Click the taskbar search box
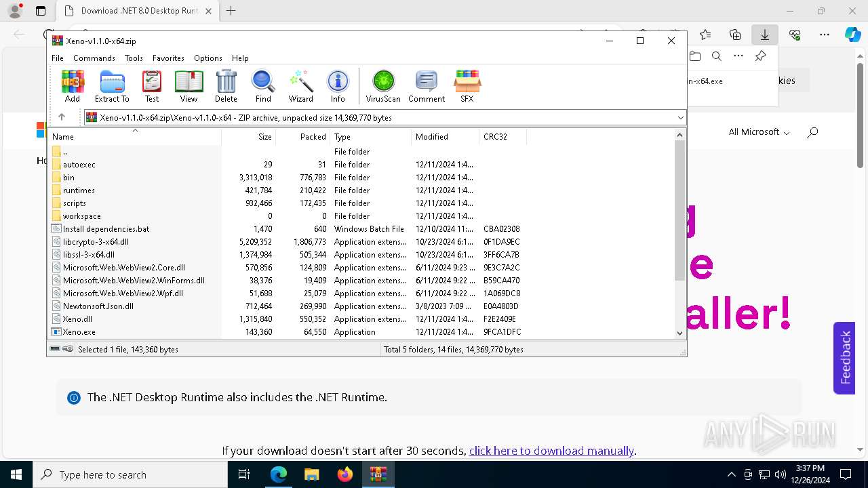This screenshot has height=488, width=868. pyautogui.click(x=130, y=474)
